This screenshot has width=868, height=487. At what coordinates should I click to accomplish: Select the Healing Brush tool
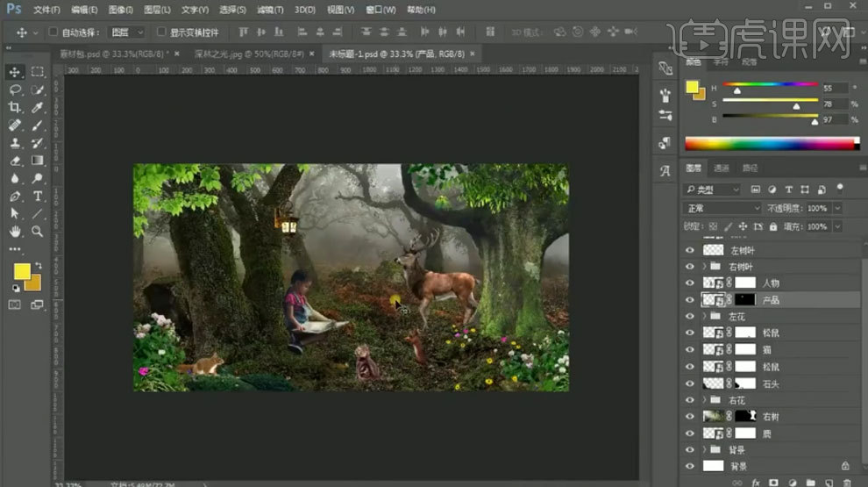click(15, 125)
